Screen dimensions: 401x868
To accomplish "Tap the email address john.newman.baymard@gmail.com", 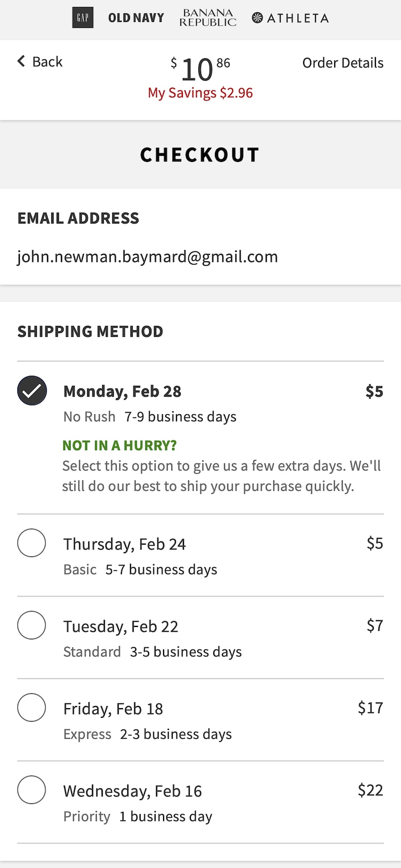I will (x=148, y=257).
